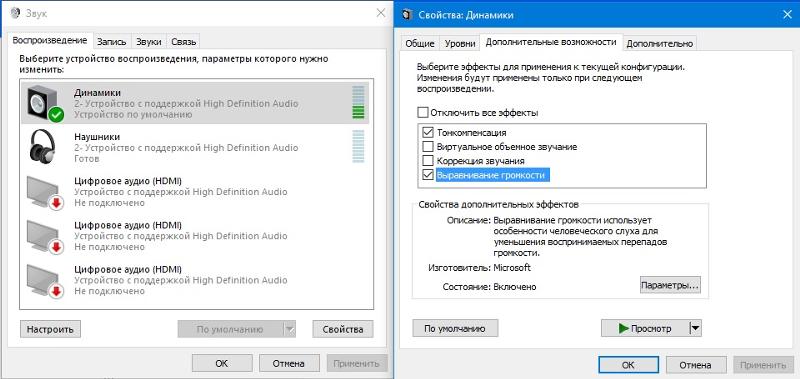Toggle the Отключить все эффекты checkbox
The image size is (800, 379).
(x=422, y=112)
